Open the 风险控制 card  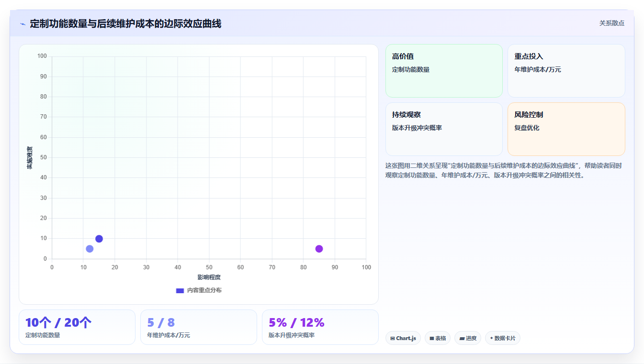pyautogui.click(x=566, y=129)
